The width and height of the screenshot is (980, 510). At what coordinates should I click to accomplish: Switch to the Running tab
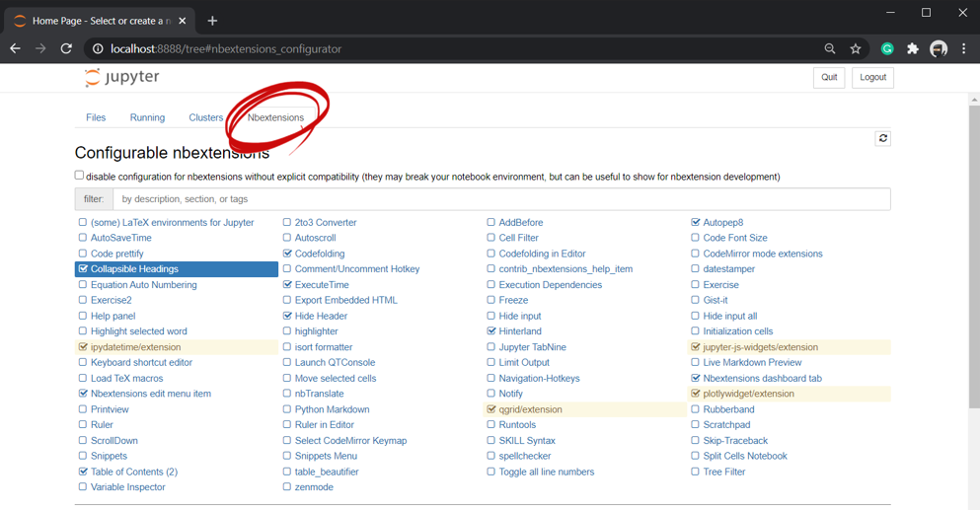pyautogui.click(x=147, y=117)
